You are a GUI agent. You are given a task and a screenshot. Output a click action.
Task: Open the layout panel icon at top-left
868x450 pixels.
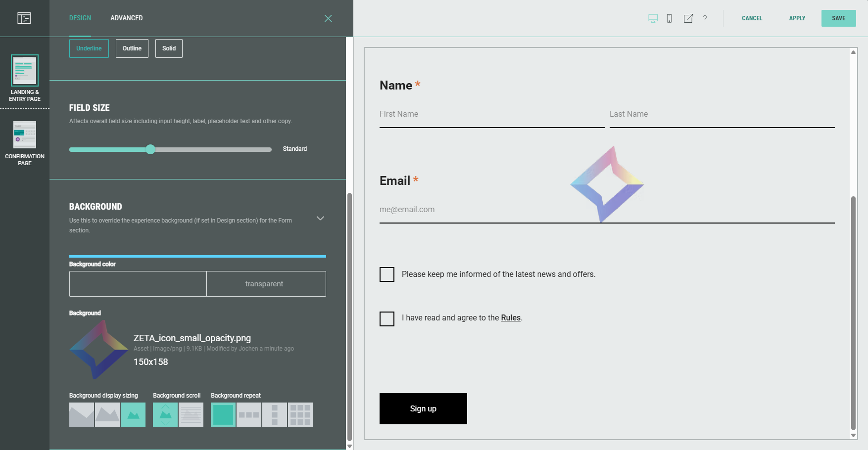click(24, 18)
